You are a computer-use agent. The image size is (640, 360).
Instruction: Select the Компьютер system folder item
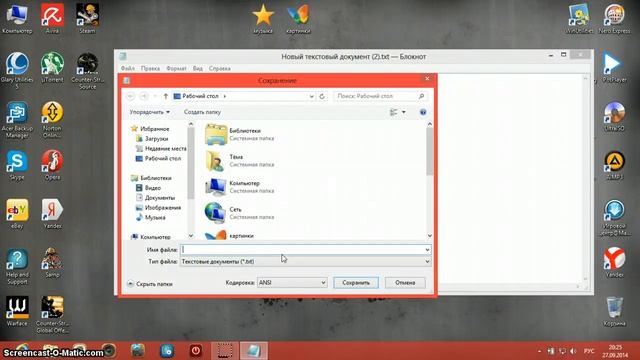pos(241,187)
